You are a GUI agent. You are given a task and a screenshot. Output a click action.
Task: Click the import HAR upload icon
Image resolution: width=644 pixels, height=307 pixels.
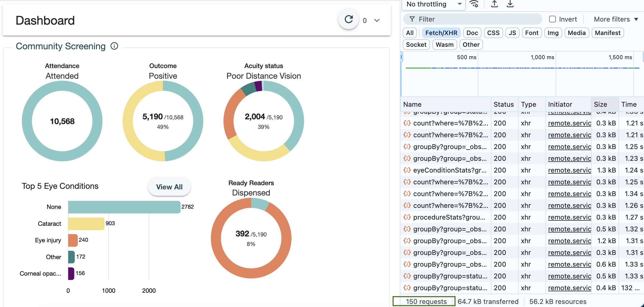click(494, 4)
